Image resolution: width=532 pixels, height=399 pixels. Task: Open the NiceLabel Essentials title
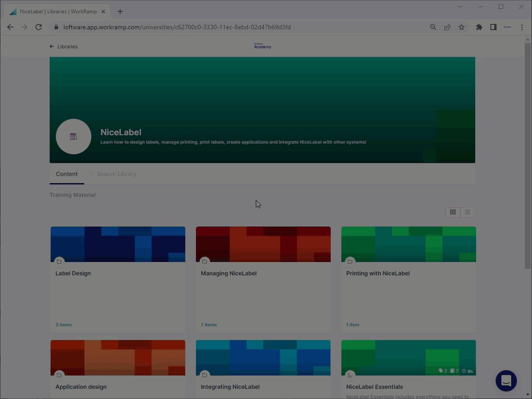click(375, 387)
